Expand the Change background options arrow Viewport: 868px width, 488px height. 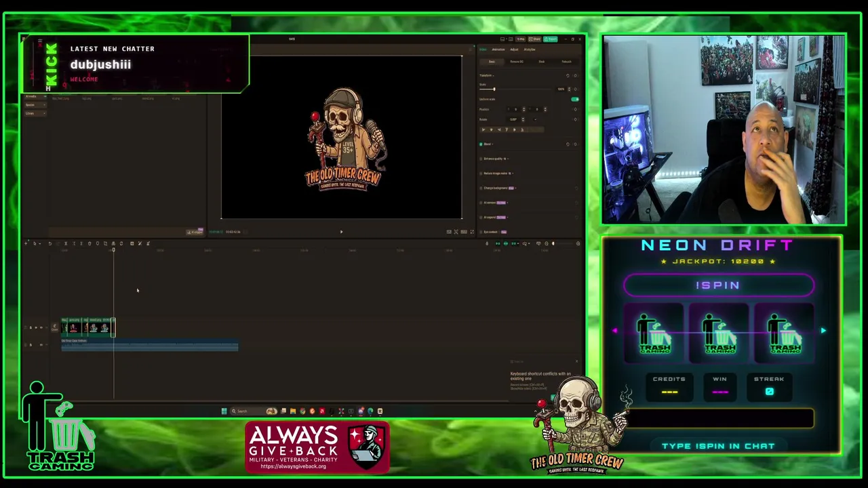coord(515,188)
